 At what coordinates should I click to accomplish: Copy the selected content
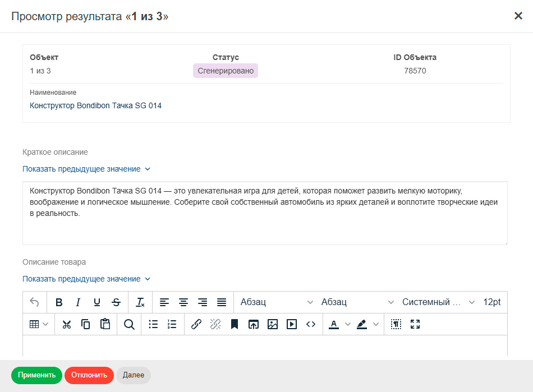coord(86,324)
